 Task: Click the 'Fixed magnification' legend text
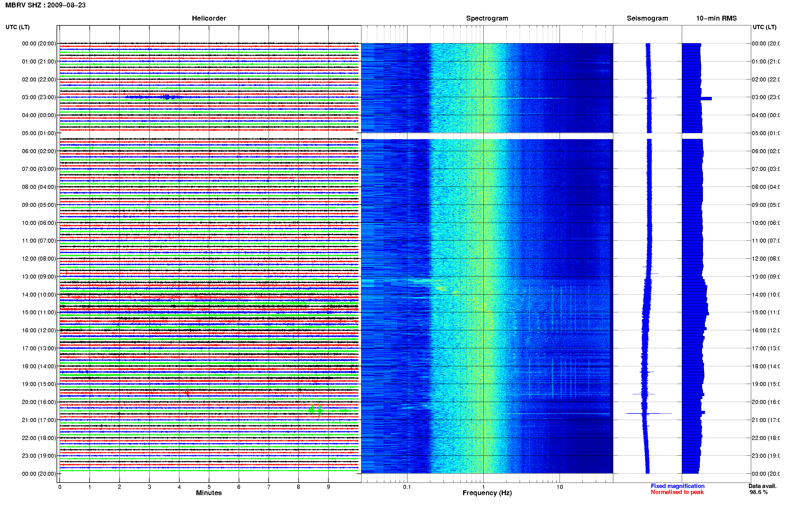click(x=678, y=486)
